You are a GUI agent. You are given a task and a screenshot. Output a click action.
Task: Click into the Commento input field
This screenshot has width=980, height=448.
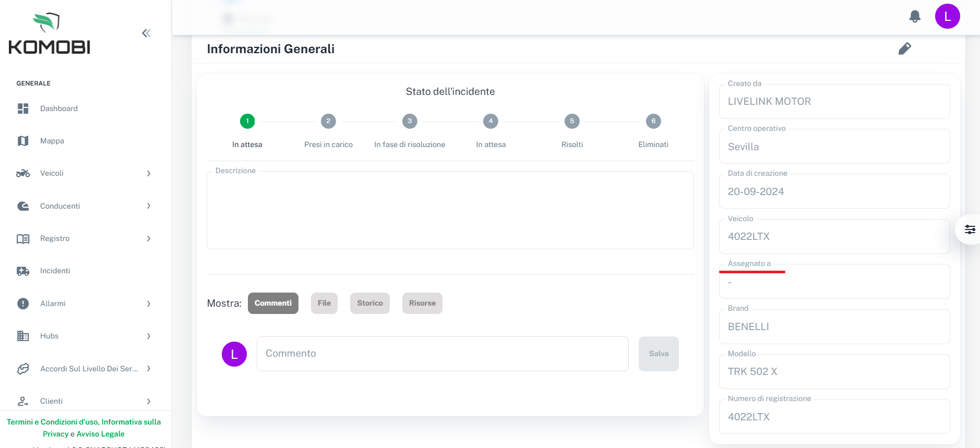tap(442, 354)
